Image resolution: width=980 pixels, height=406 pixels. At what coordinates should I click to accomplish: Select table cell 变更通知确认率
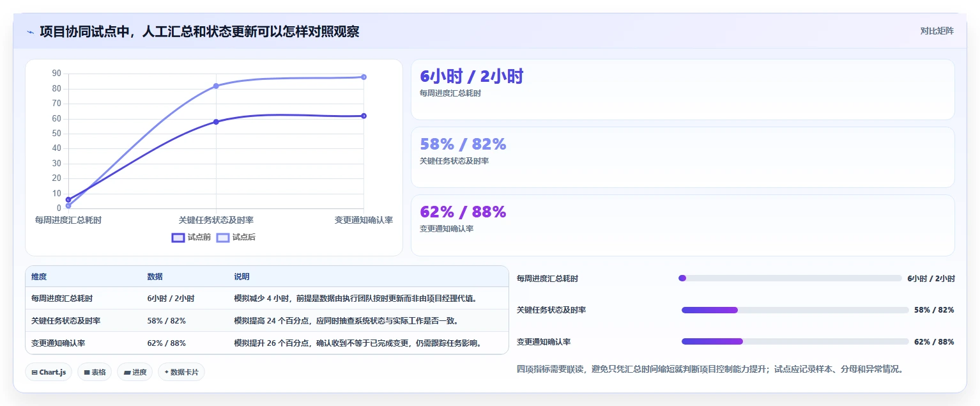(x=58, y=343)
